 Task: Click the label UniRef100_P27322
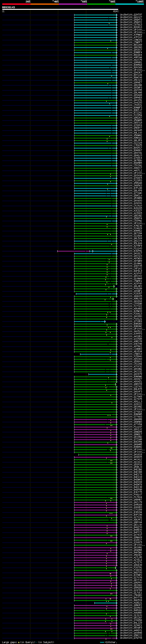131,306
